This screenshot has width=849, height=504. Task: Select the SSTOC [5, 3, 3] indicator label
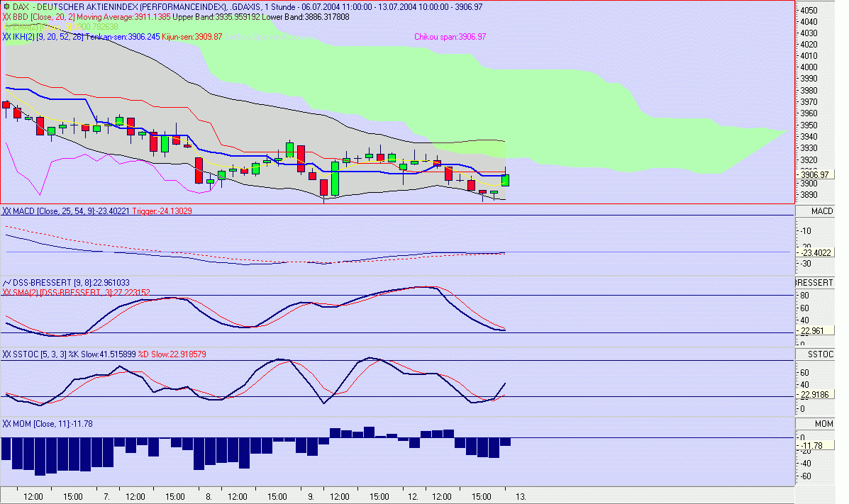[x=40, y=354]
